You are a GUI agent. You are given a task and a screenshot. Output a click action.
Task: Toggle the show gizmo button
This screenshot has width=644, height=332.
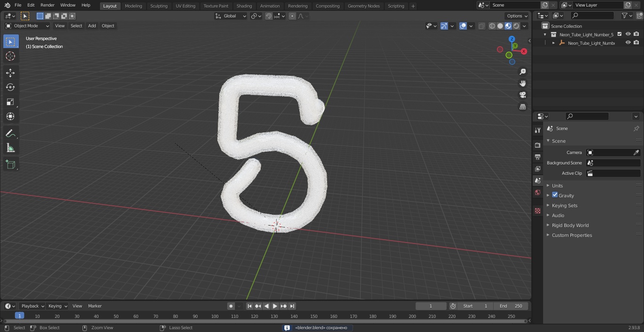click(x=444, y=26)
